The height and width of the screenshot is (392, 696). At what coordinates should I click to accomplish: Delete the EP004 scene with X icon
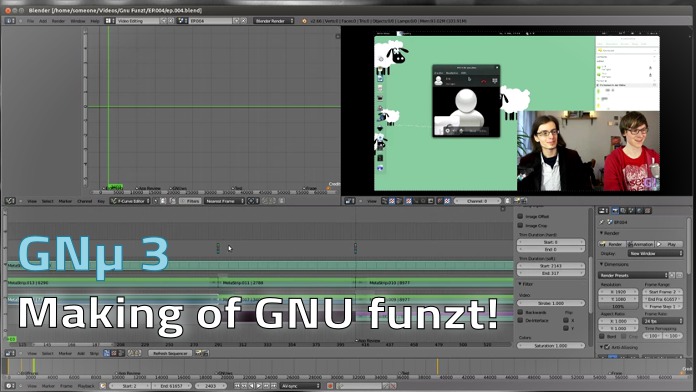pos(244,21)
